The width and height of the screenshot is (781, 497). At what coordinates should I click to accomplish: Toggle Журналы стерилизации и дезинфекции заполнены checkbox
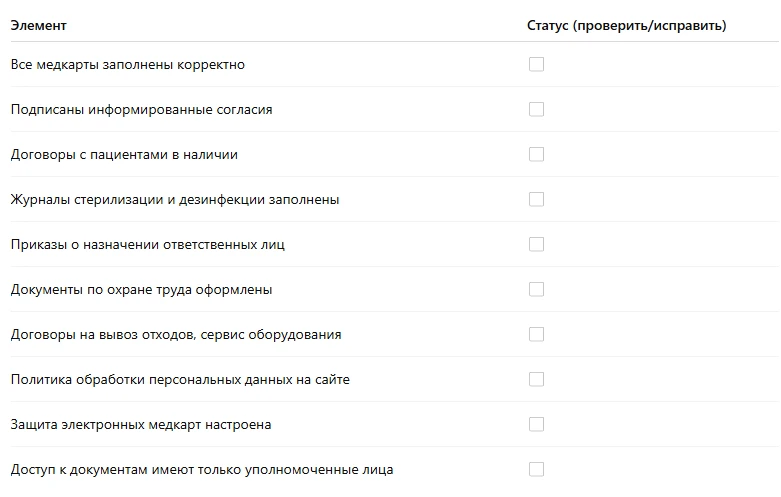click(536, 199)
